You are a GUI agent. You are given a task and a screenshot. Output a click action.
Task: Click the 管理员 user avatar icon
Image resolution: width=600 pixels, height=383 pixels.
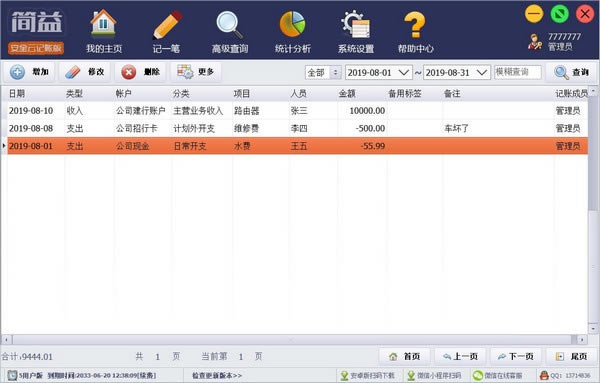point(535,42)
